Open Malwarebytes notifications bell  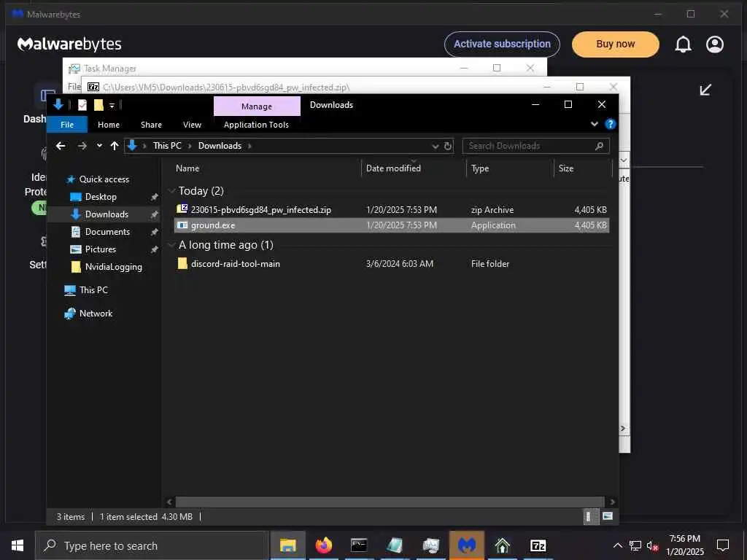point(683,44)
